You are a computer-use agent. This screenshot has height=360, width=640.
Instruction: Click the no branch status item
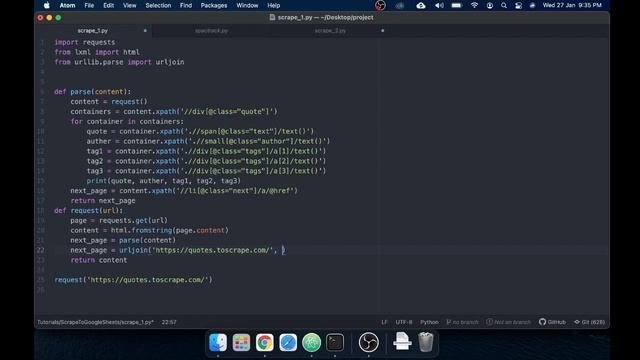pos(462,322)
